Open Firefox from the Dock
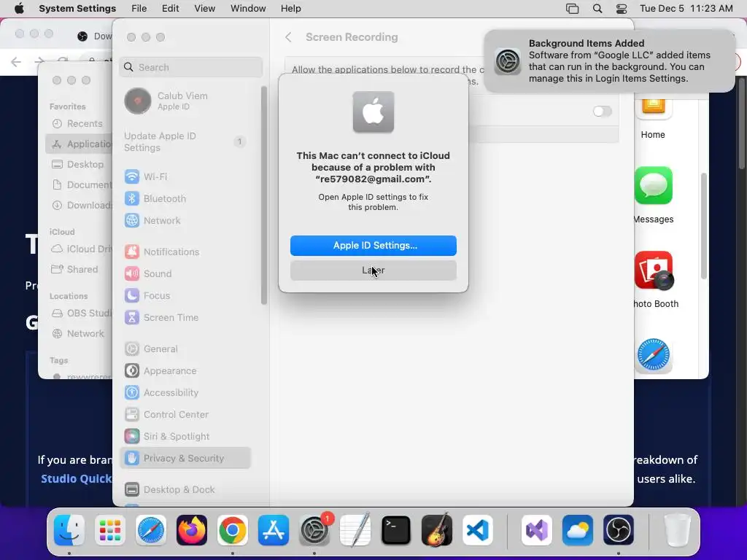 coord(192,529)
